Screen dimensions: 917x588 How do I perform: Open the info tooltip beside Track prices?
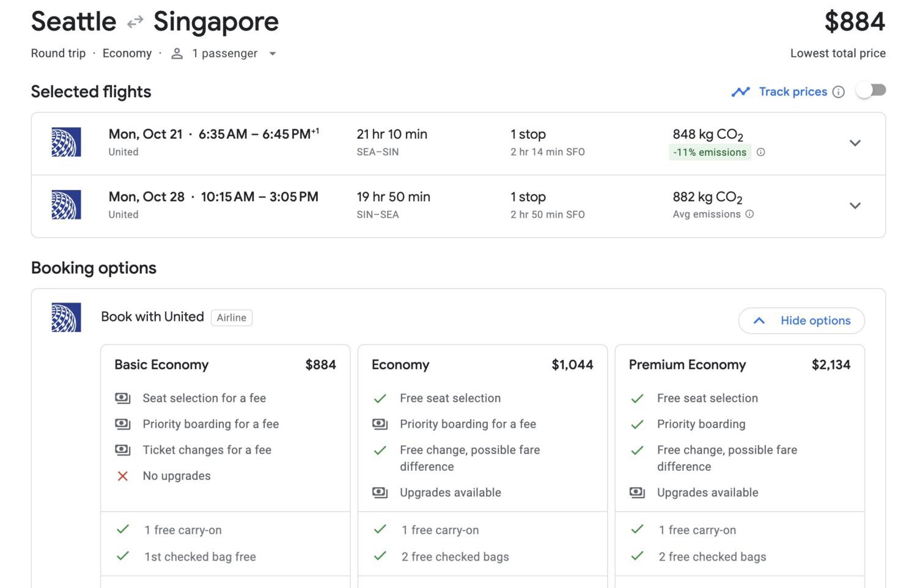(x=839, y=92)
